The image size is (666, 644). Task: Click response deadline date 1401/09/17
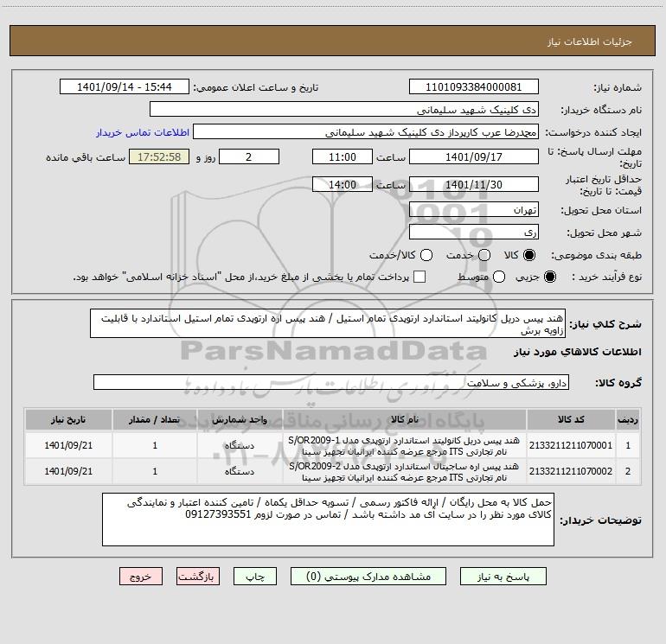click(474, 156)
